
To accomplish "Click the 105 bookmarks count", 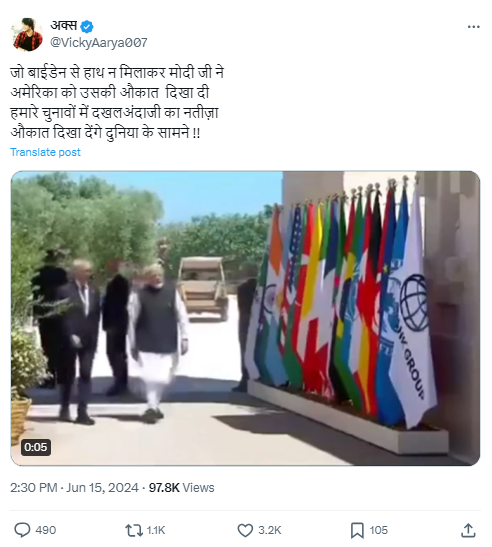I will pos(379,530).
